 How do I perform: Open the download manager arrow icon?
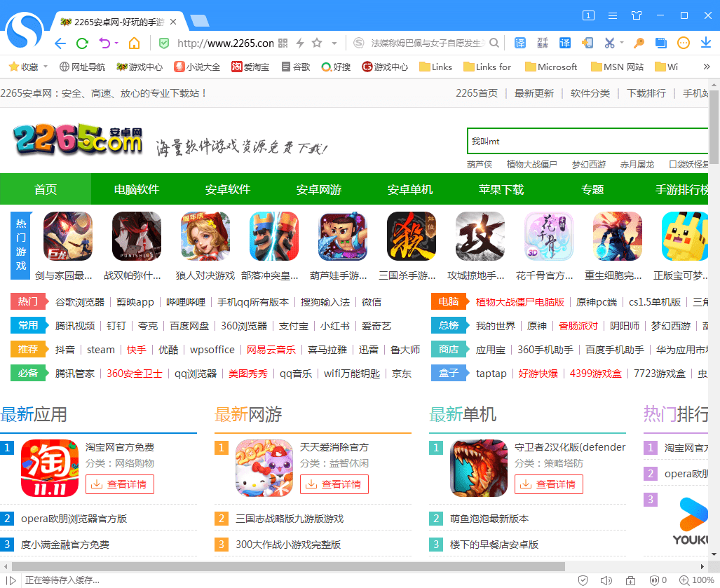[x=707, y=43]
